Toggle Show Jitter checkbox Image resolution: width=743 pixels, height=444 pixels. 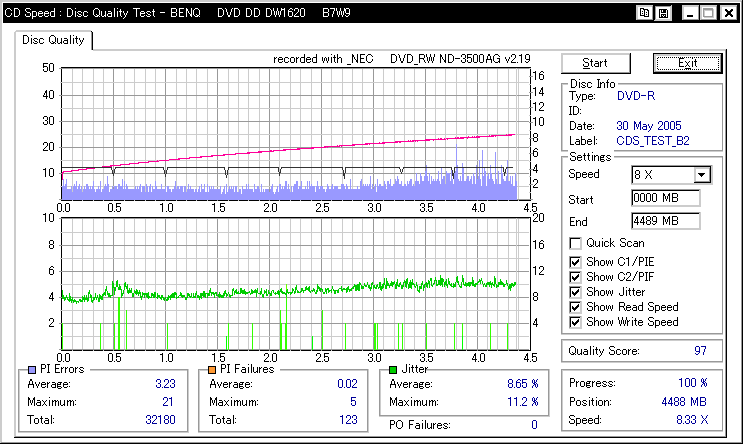pos(575,292)
